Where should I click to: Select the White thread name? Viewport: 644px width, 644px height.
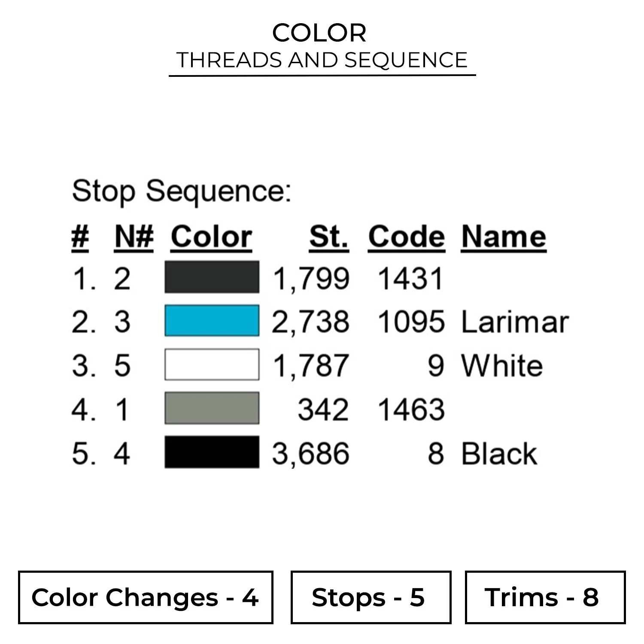coord(502,366)
